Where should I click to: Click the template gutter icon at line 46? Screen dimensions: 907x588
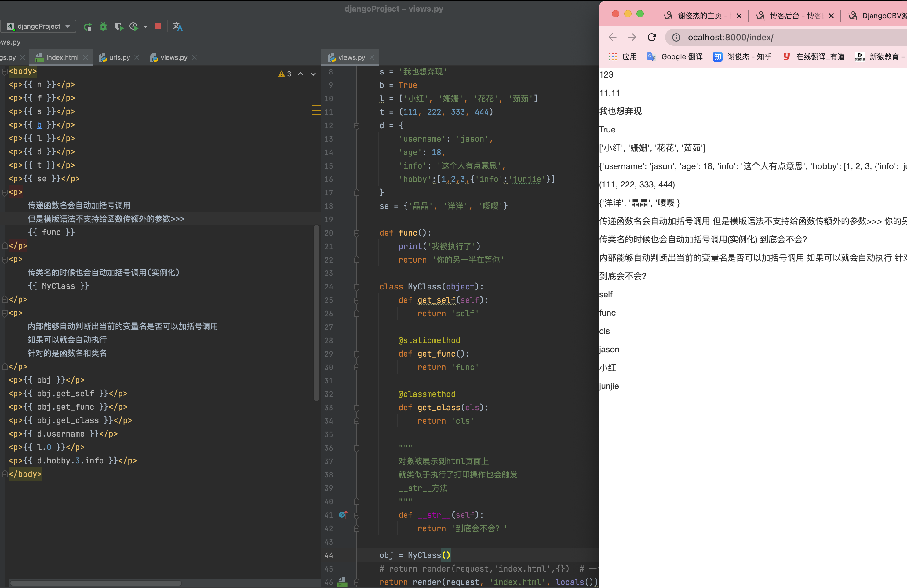point(343,582)
